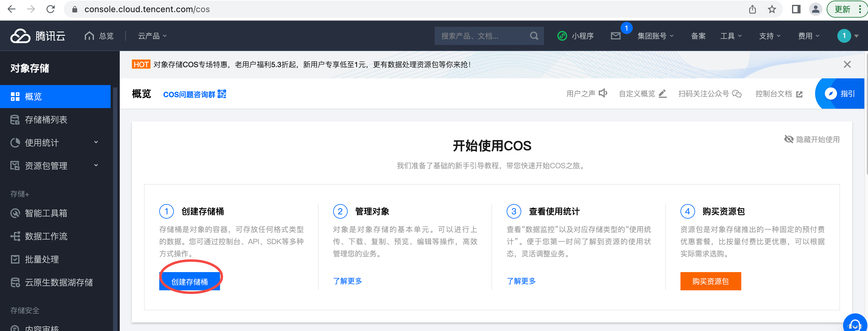
Task: Show the COS问题咨询群 QR code icon
Action: [222, 94]
